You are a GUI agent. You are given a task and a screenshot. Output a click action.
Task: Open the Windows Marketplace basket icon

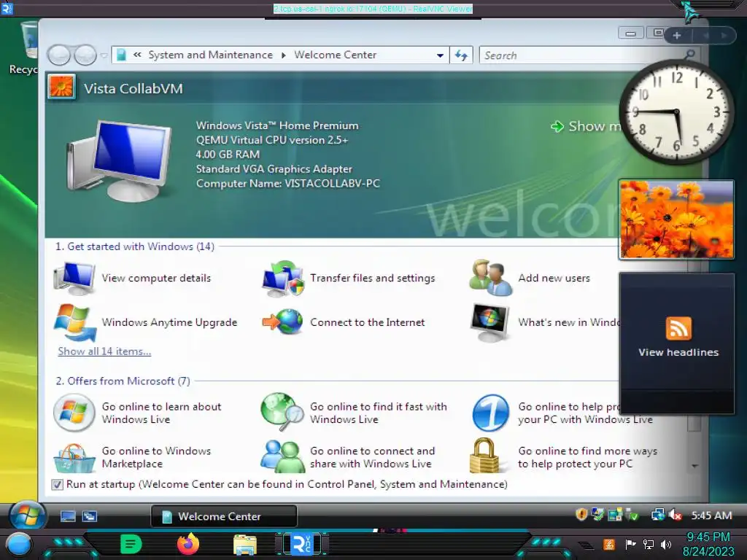[x=74, y=458]
